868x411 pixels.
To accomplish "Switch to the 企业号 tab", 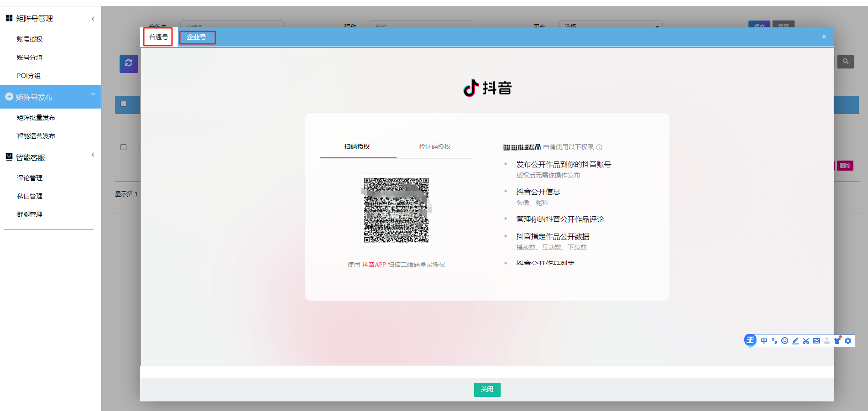I will (x=197, y=37).
